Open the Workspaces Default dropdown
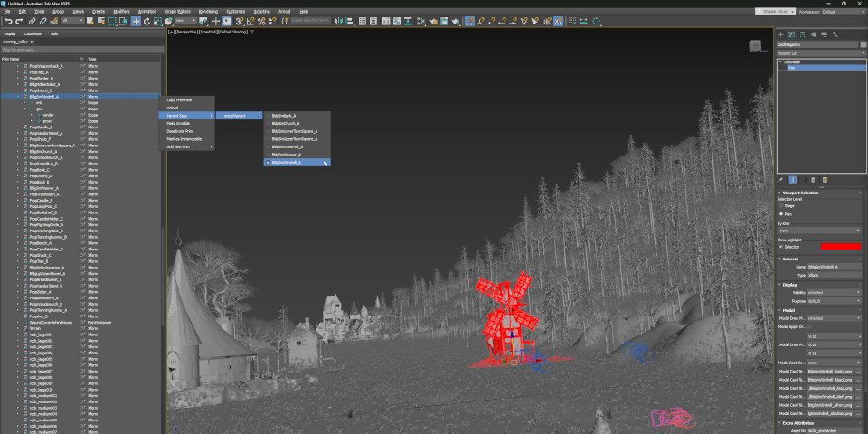Viewport: 868px width, 434px height. [841, 11]
